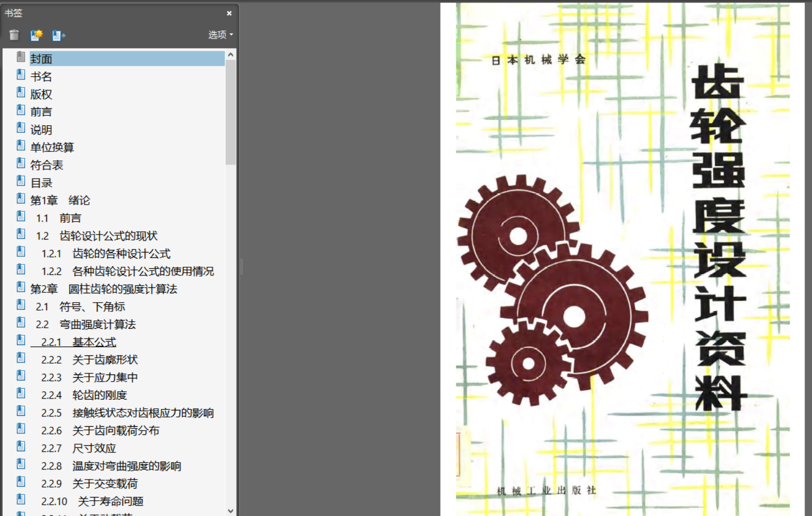The height and width of the screenshot is (516, 812).
Task: Click the bookmark icon beside 书名
Action: pyautogui.click(x=21, y=75)
